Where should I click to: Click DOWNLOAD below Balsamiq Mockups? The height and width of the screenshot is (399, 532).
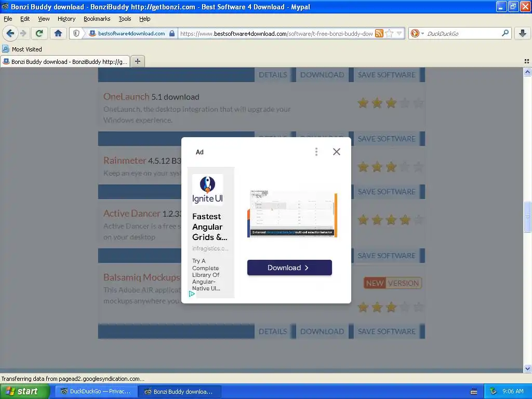coord(322,331)
